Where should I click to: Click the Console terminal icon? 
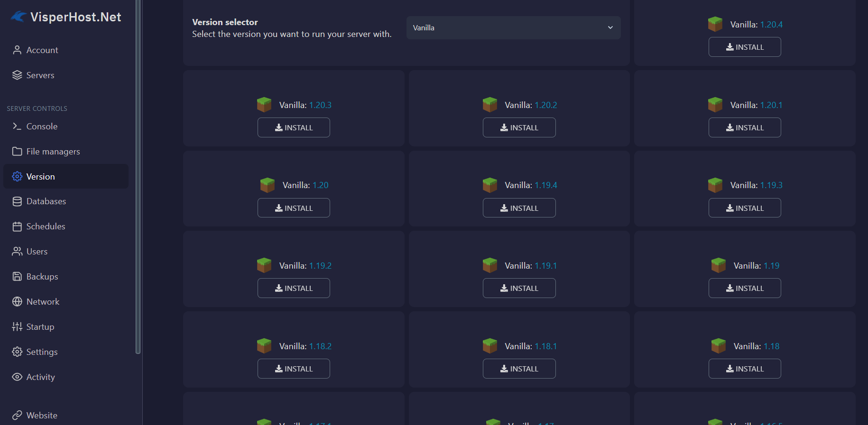tap(17, 127)
